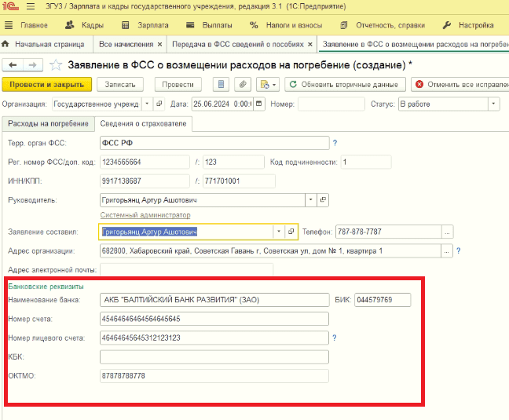The image size is (509, 420).
Task: Open the calendar picker in Дата field
Action: [x=258, y=104]
